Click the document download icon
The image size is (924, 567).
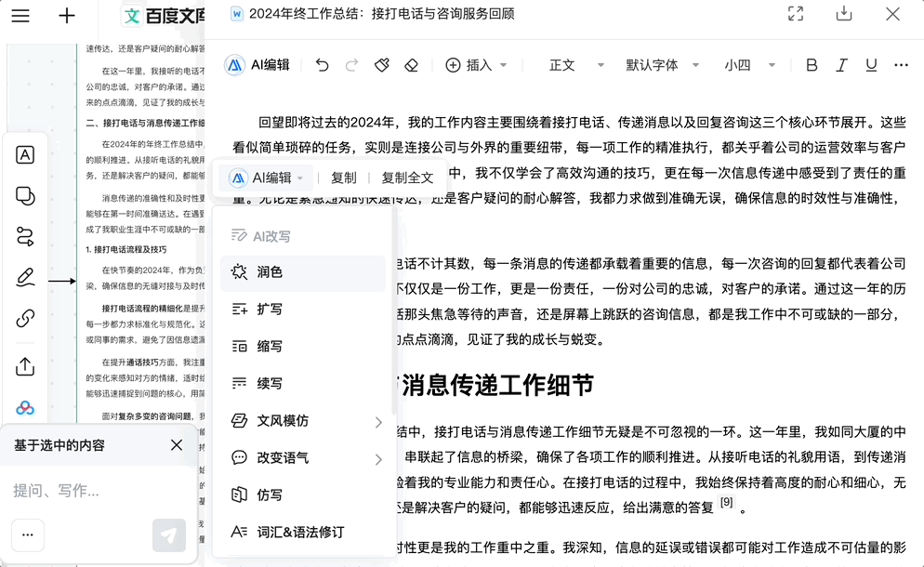pos(844,14)
